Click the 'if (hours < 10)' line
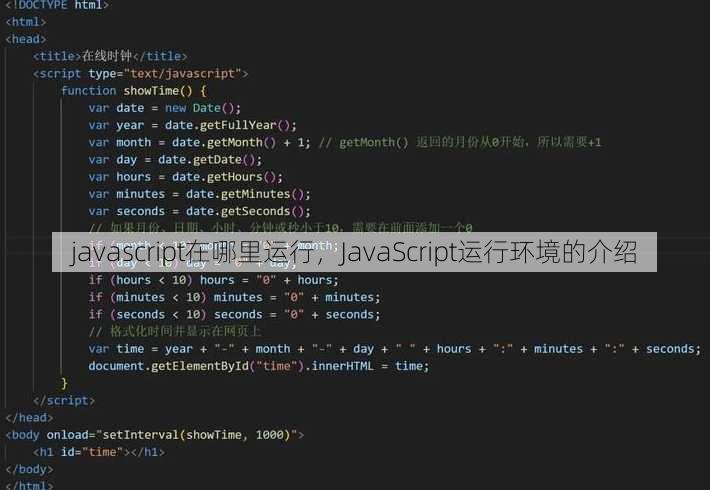This screenshot has height=490, width=710. tap(214, 280)
